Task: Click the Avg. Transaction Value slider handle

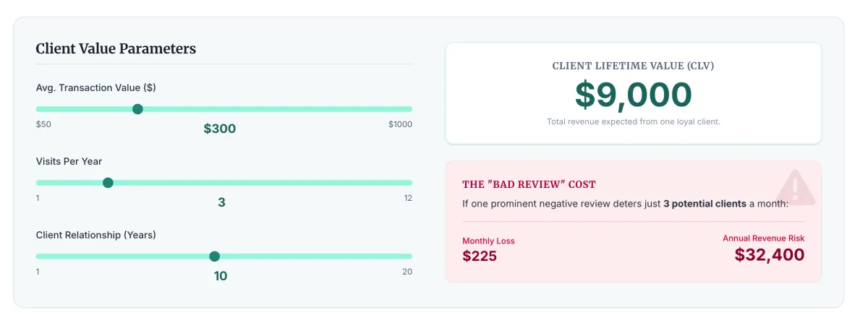Action: coord(137,109)
